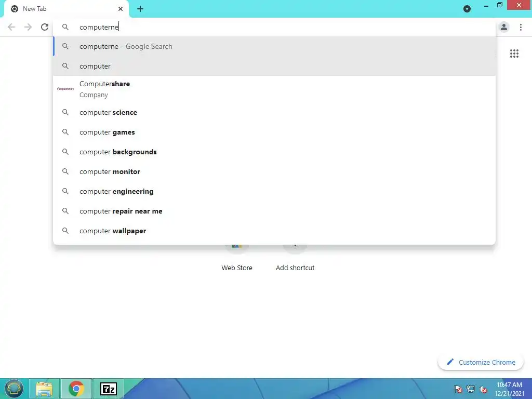Open the Chrome profile avatar icon
Screen dimensions: 532x399
tap(504, 27)
